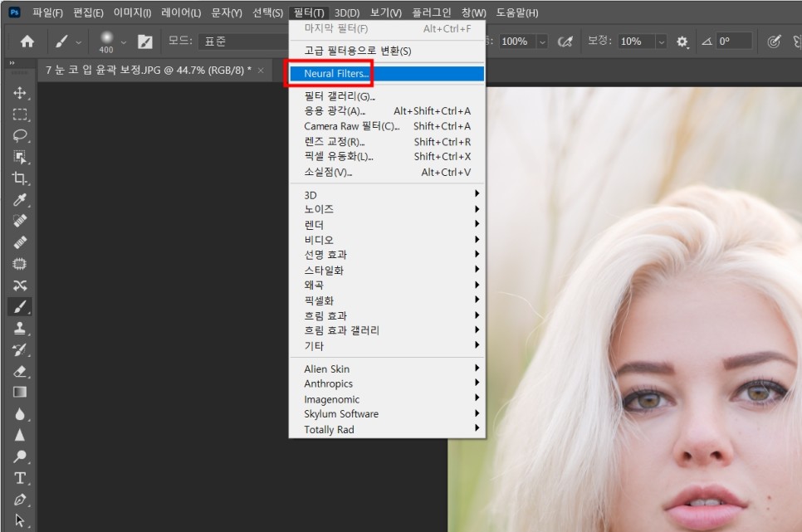
Task: Close the 7 눈 코 입 윤곽 보정.JPG tab
Action: [x=261, y=71]
